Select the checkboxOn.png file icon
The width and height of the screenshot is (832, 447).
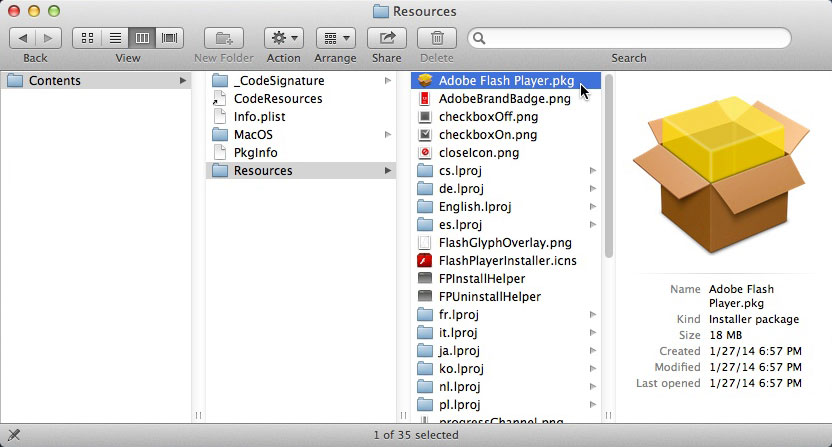(x=424, y=135)
